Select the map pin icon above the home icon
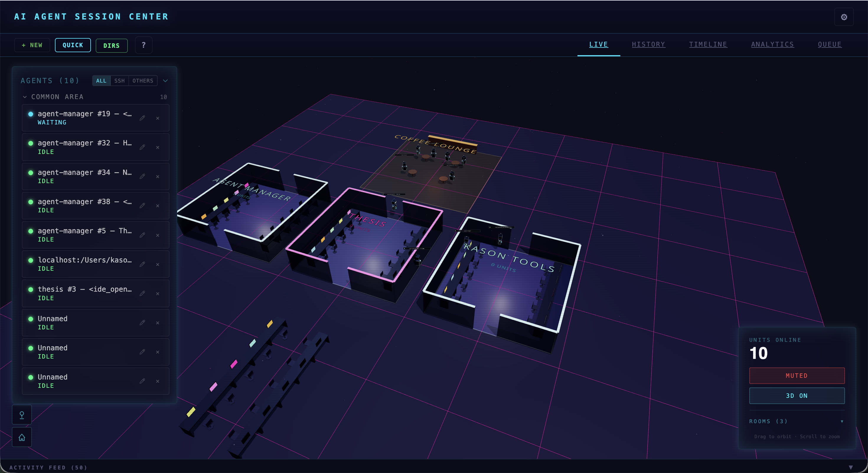The width and height of the screenshot is (868, 473). click(22, 414)
